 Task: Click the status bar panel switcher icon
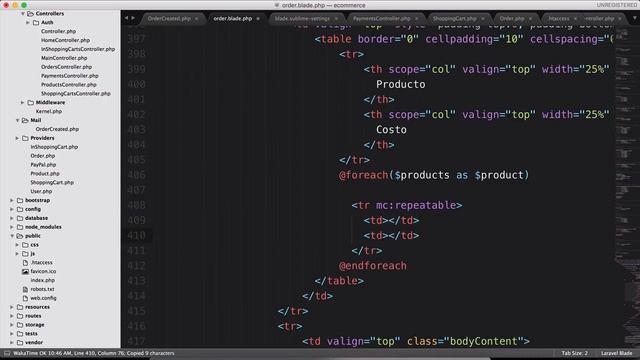tap(7, 353)
